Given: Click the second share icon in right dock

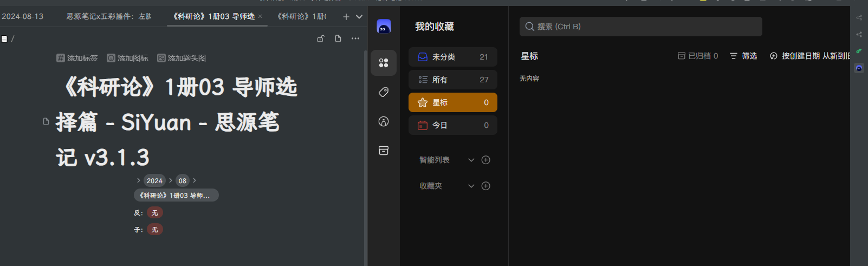Looking at the screenshot, I should coord(859,34).
